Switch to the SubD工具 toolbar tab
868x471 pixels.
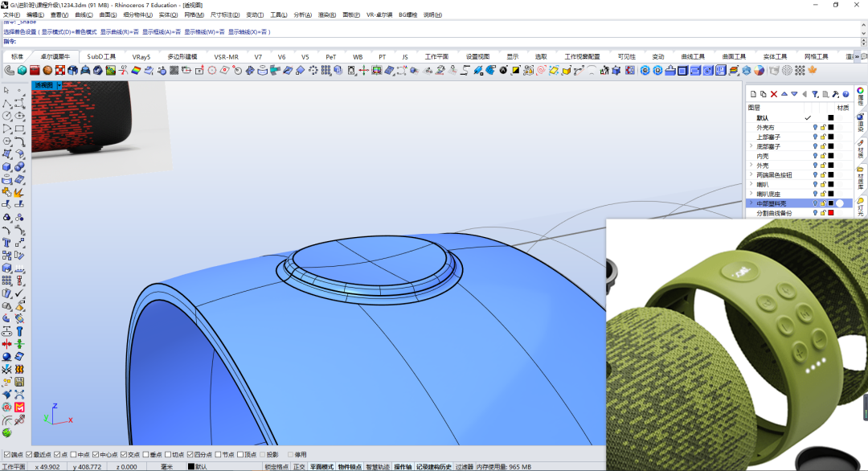coord(101,56)
